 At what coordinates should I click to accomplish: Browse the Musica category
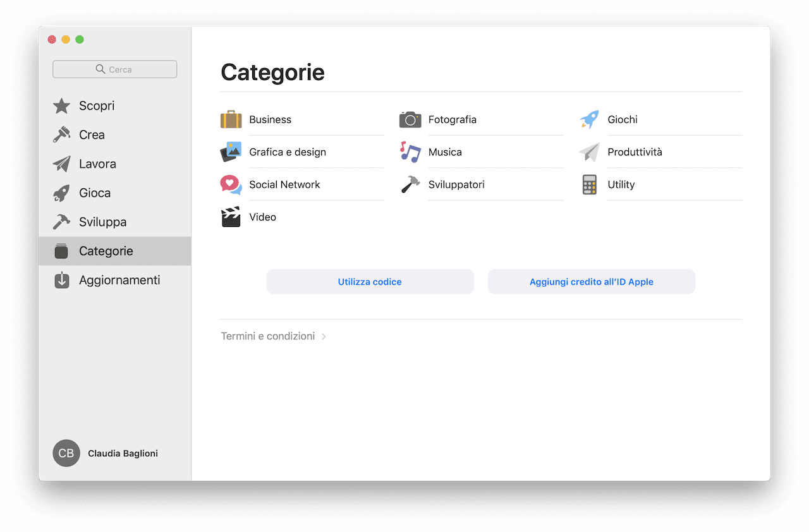coord(445,152)
